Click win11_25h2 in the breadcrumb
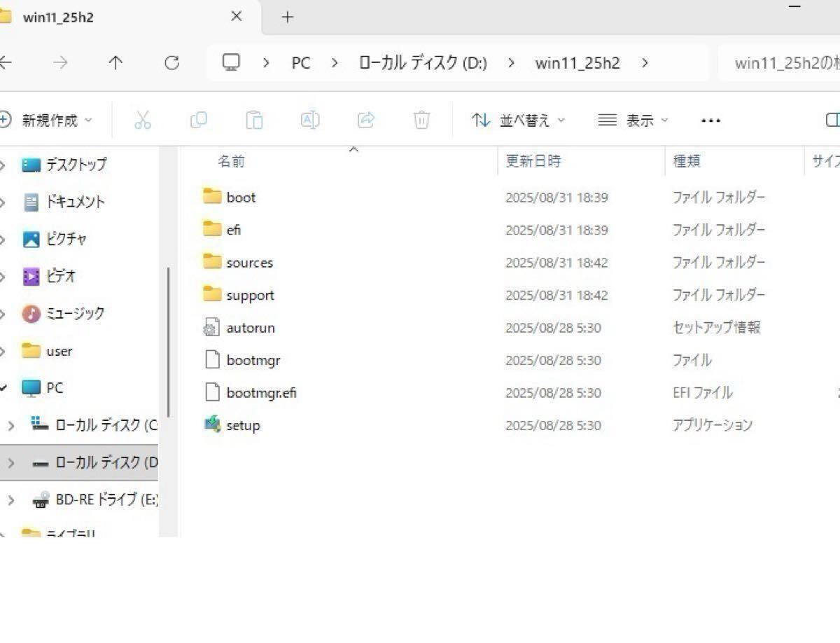This screenshot has height=643, width=840. (x=577, y=63)
